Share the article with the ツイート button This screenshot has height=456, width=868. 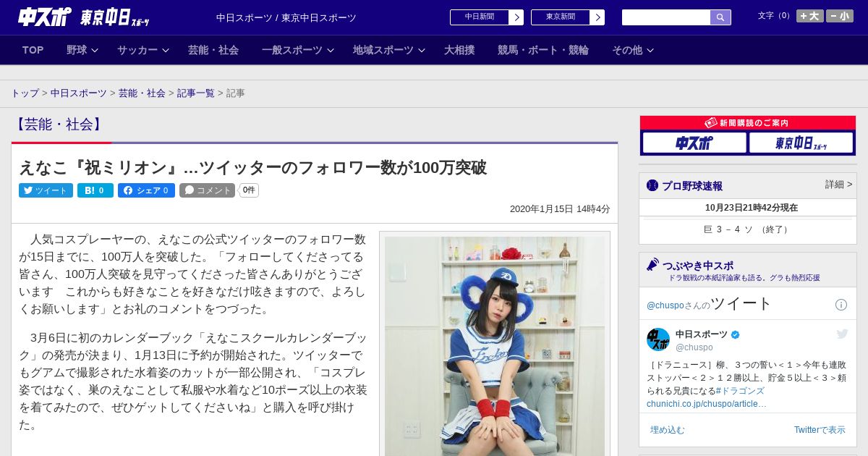(46, 190)
